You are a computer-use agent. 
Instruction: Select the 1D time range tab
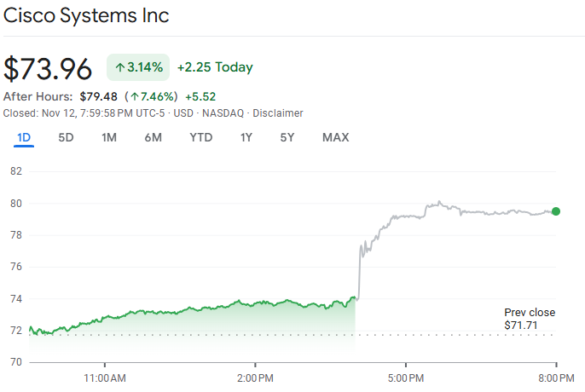tap(24, 138)
